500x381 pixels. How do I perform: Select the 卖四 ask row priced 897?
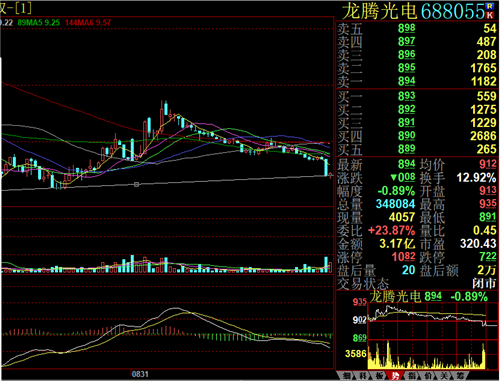pos(417,42)
